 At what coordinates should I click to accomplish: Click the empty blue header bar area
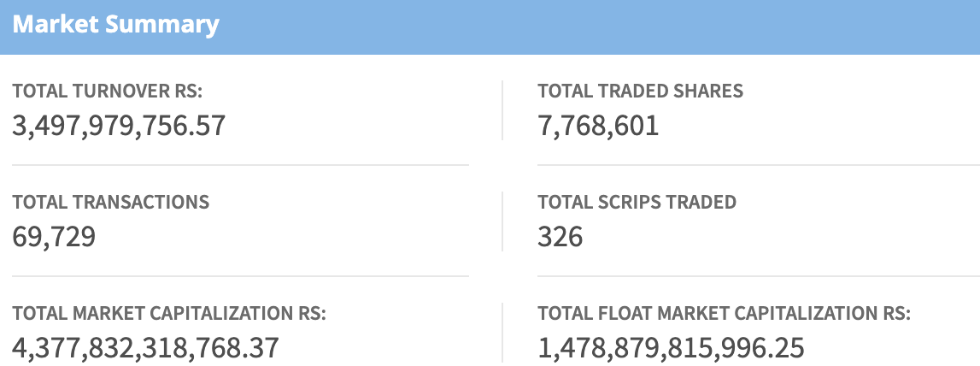(x=598, y=26)
